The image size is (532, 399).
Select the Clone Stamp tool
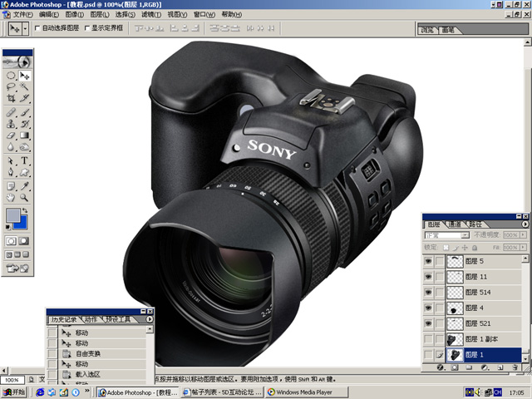[x=11, y=124]
